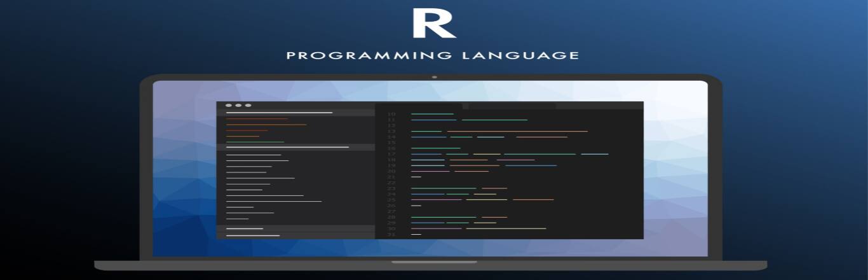Viewport: 868px width, 280px height.
Task: Click line number 15 in the gutter
Action: [x=391, y=143]
